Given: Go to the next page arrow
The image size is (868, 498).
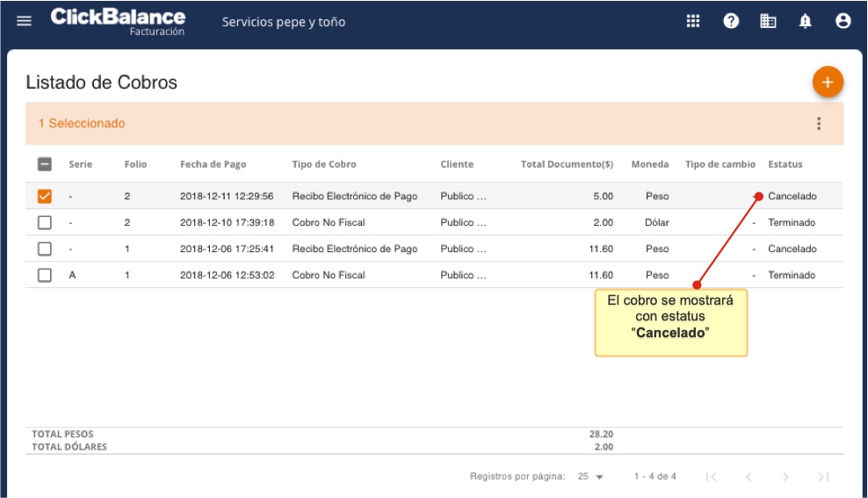Looking at the screenshot, I should click(785, 477).
